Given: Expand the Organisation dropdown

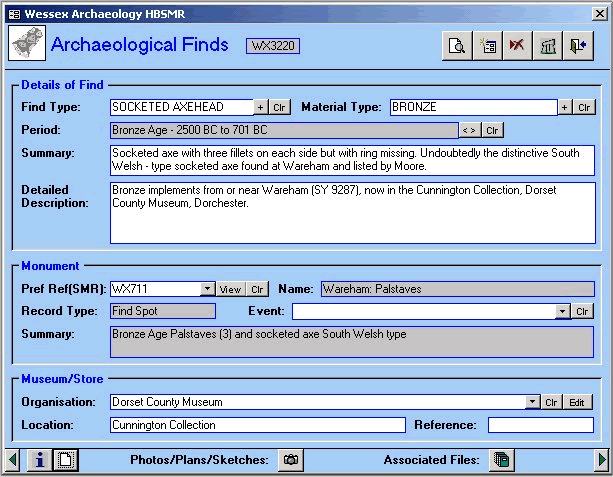Looking at the screenshot, I should [532, 402].
